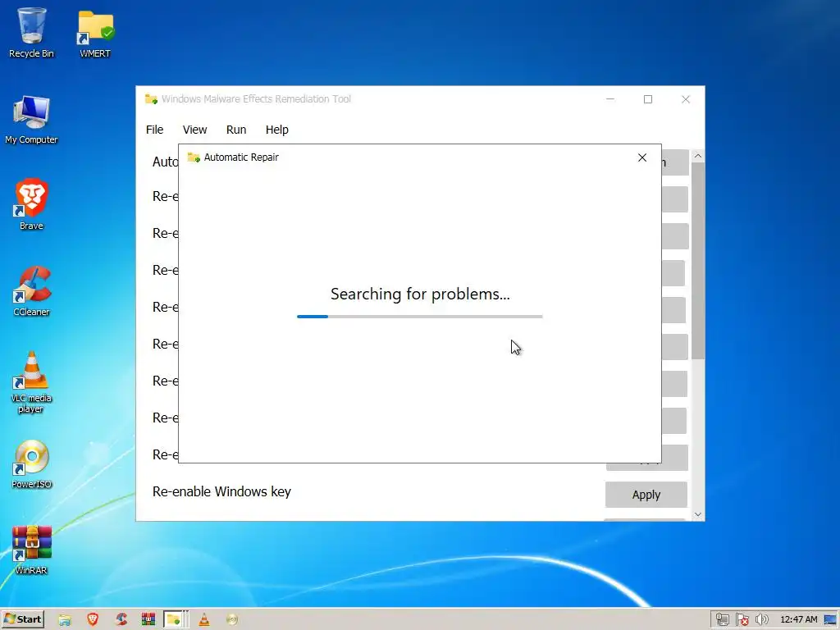Click Apply for Re-enable Windows key

pos(646,495)
